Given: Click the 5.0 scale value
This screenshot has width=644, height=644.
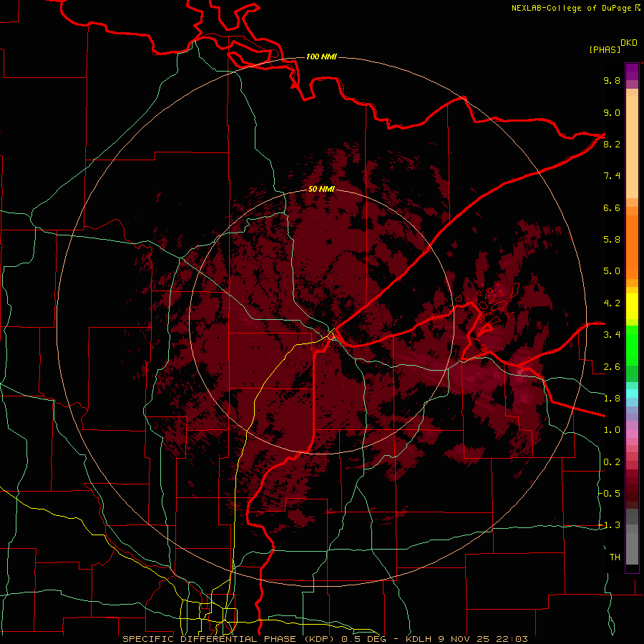Looking at the screenshot, I should [612, 271].
